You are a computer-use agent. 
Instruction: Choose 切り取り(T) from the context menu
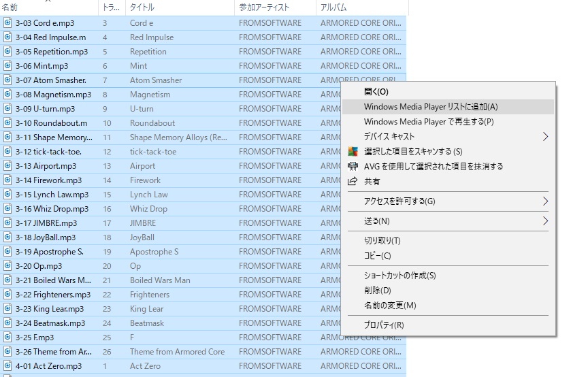tap(448, 241)
